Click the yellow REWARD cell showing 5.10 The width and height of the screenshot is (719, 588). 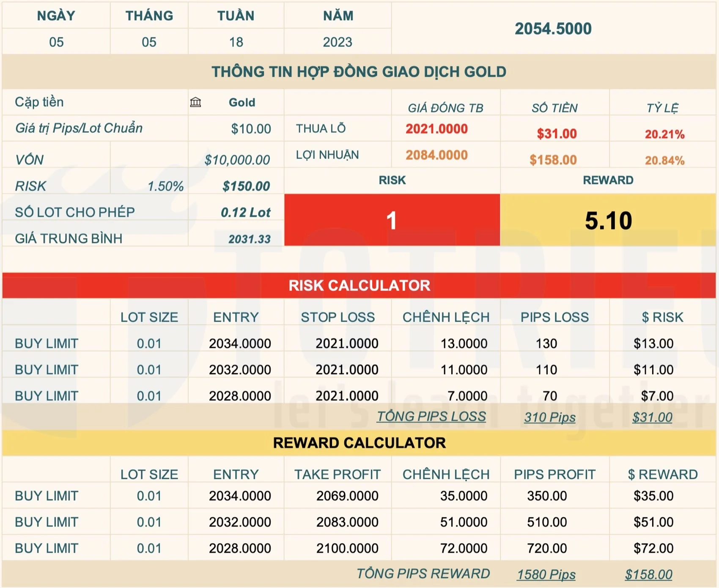(608, 220)
